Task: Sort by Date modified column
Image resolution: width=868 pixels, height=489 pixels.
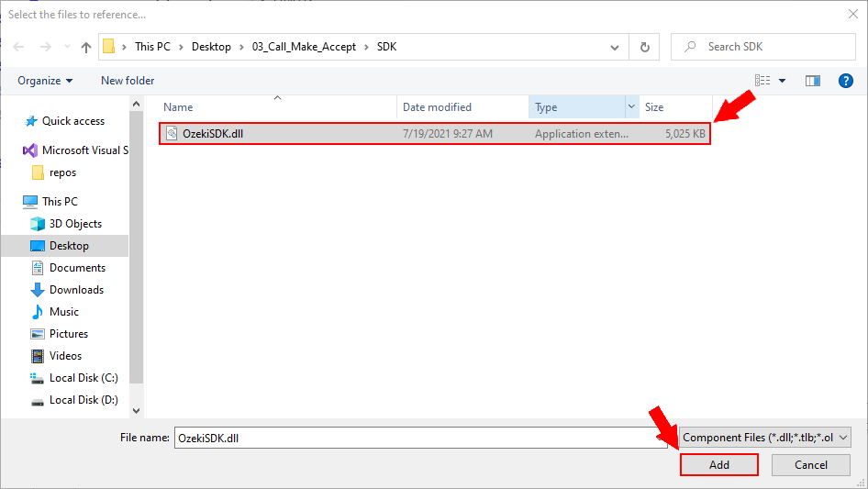Action: (438, 107)
